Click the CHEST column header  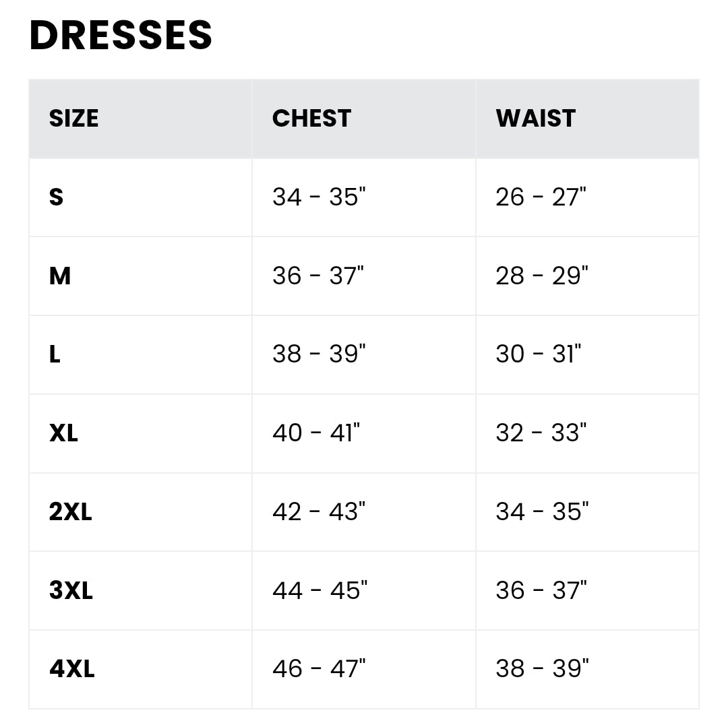311,119
